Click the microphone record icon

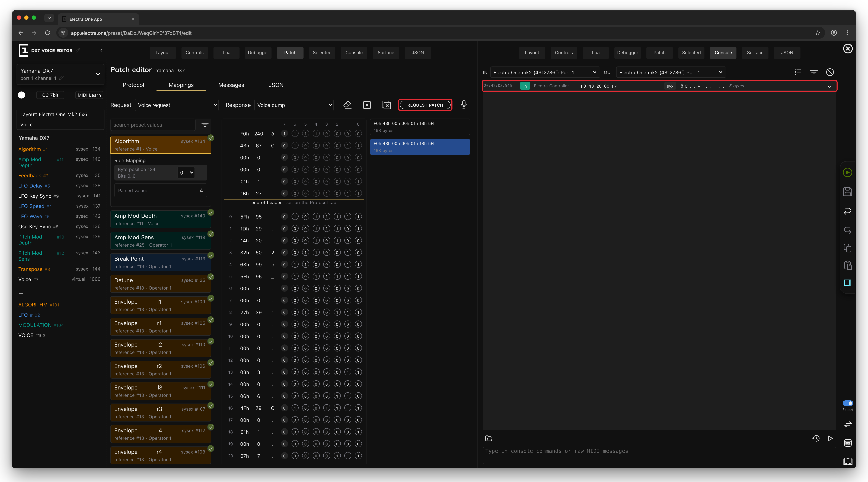464,105
